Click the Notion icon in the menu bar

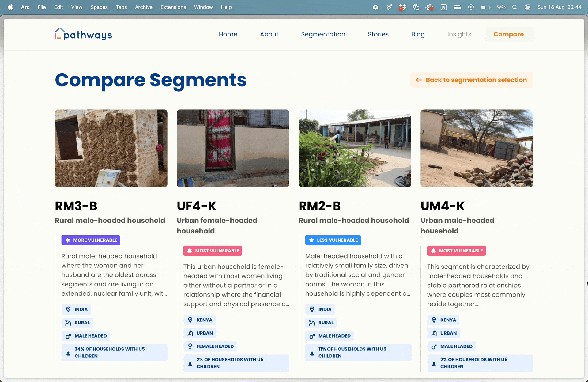[x=443, y=7]
